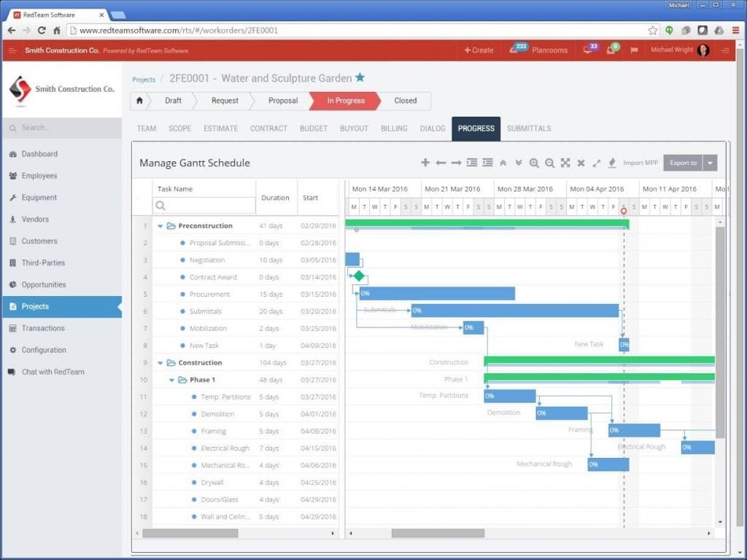Open the SUBMITTALS tab

528,128
